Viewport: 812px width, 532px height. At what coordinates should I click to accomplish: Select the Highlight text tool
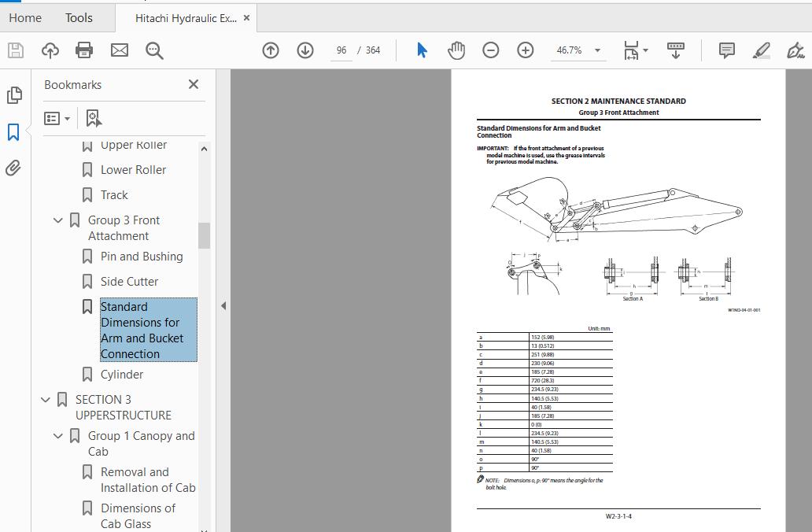coord(761,50)
